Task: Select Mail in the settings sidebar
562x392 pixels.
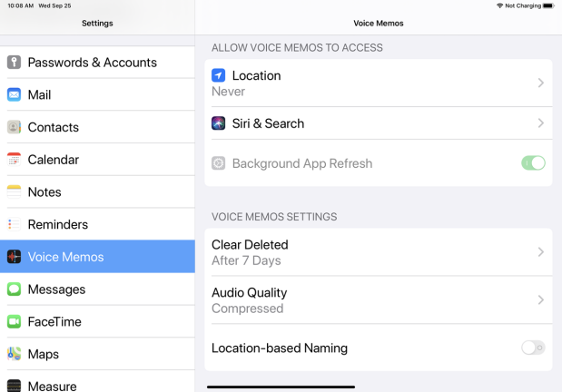Action: pyautogui.click(x=97, y=94)
